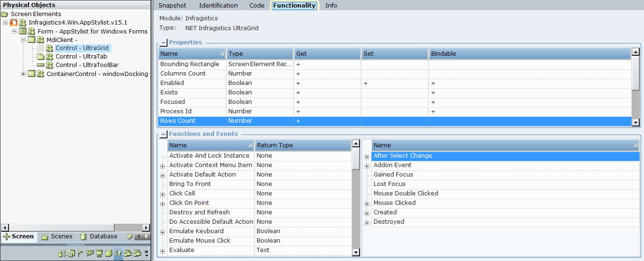Click the person info icon in bottom toolbar

point(62,253)
